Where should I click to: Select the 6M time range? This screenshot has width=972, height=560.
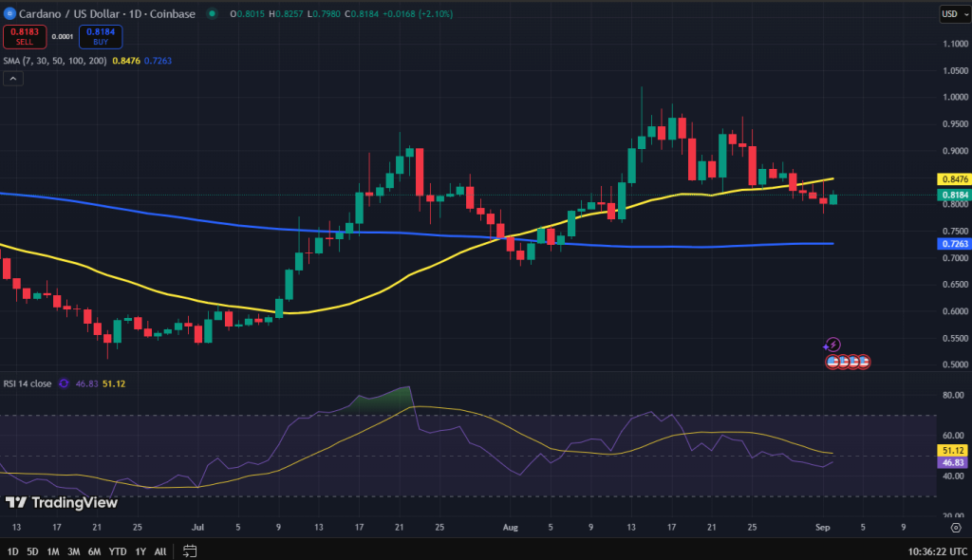coord(94,551)
